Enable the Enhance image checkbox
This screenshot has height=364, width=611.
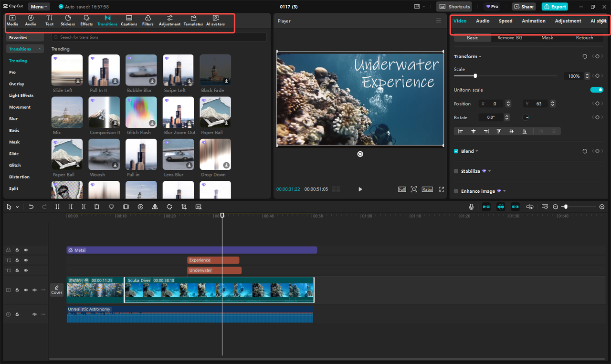pos(456,191)
